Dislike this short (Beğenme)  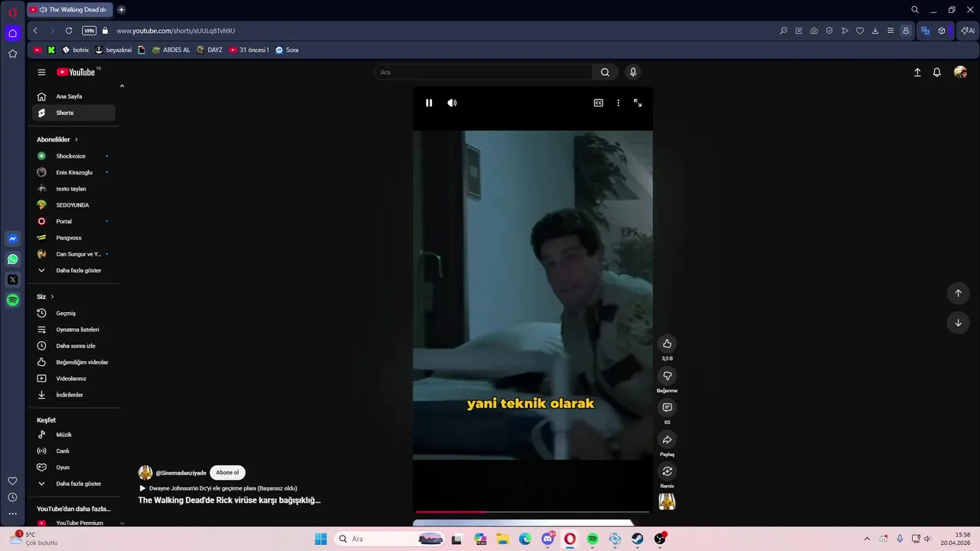click(667, 376)
